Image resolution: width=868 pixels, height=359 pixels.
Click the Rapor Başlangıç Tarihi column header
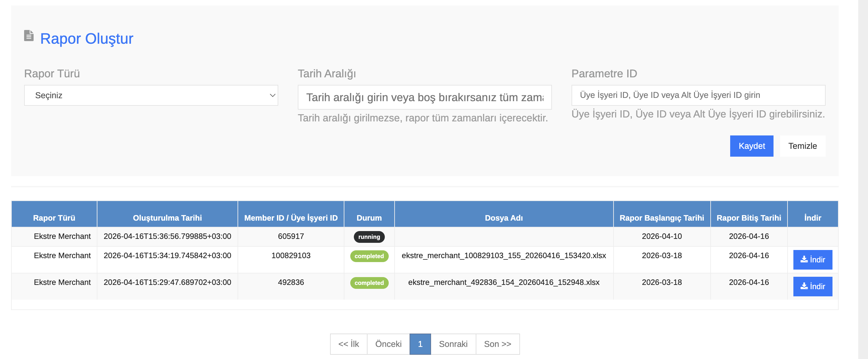coord(661,218)
